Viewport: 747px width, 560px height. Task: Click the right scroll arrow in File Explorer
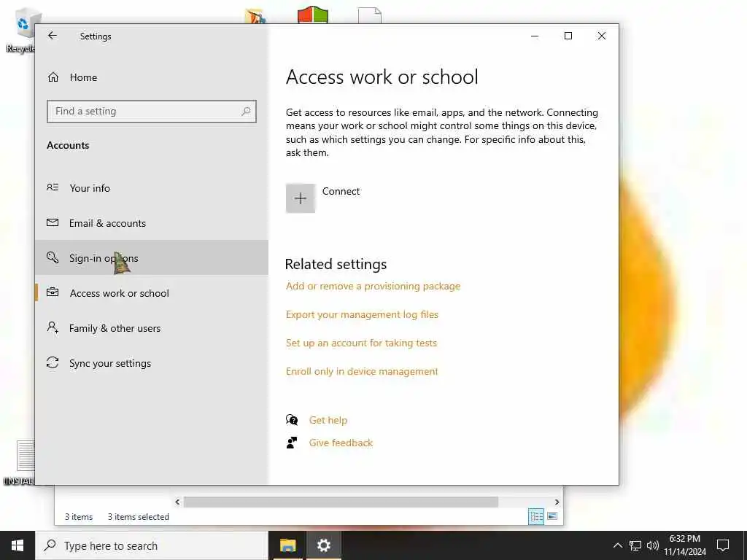[557, 502]
